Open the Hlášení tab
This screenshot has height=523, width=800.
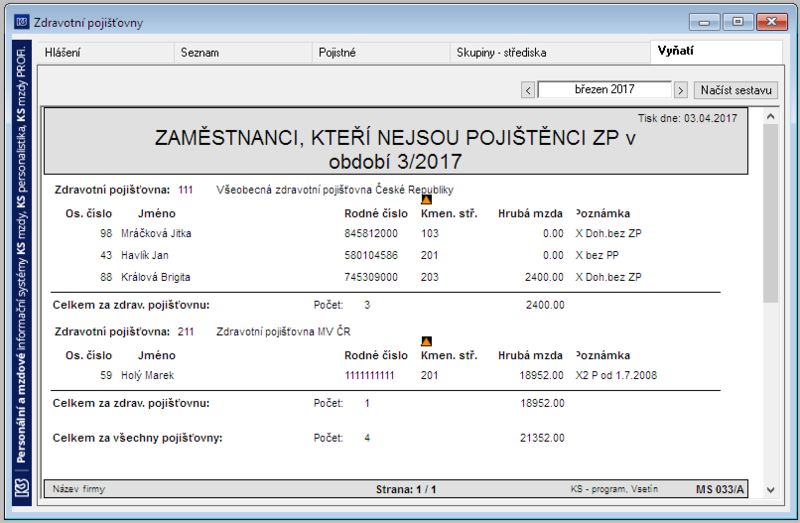point(105,53)
